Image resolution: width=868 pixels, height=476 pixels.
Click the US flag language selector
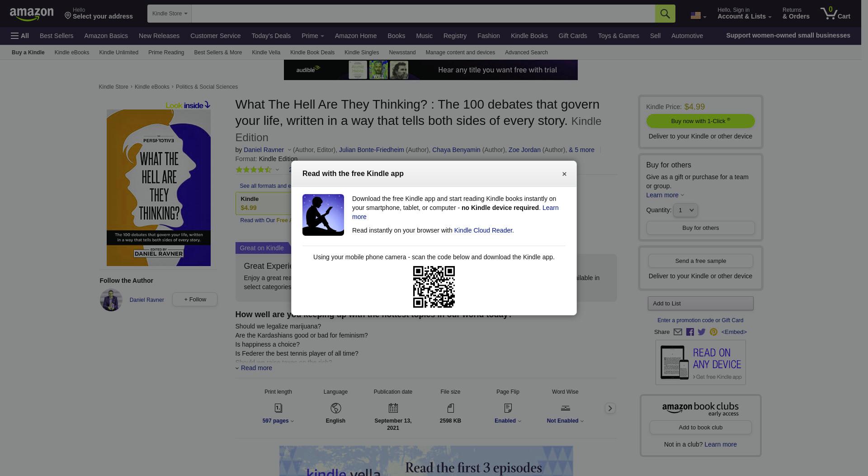click(698, 16)
